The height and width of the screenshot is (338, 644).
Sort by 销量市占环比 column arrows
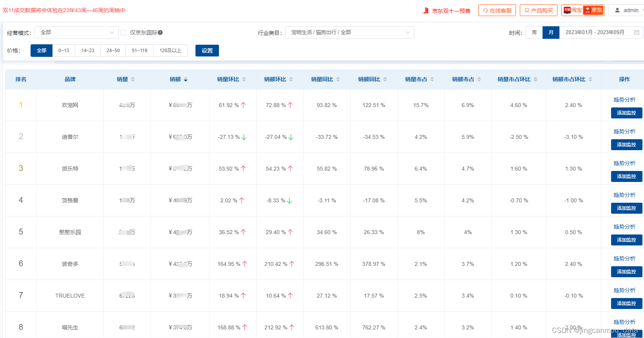click(x=535, y=79)
